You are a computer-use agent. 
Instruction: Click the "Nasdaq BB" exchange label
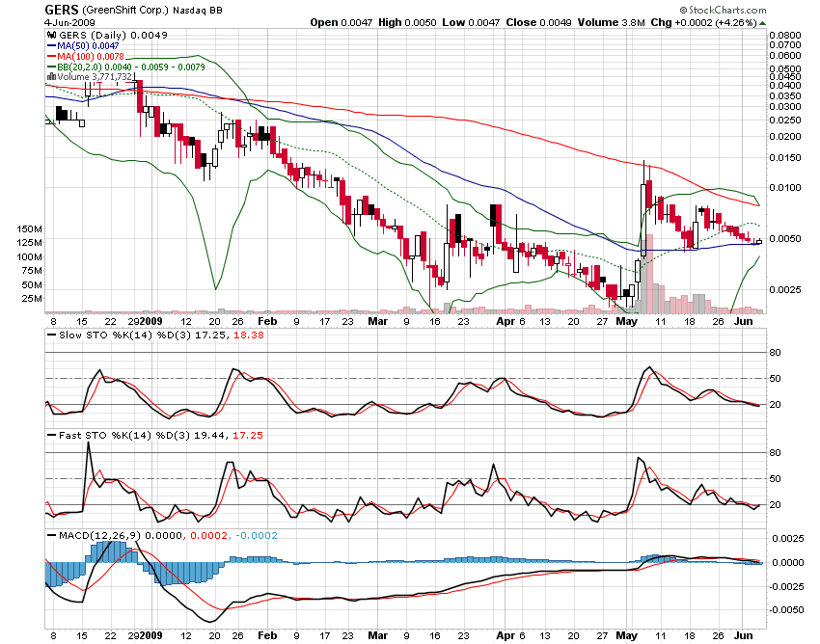[x=198, y=10]
